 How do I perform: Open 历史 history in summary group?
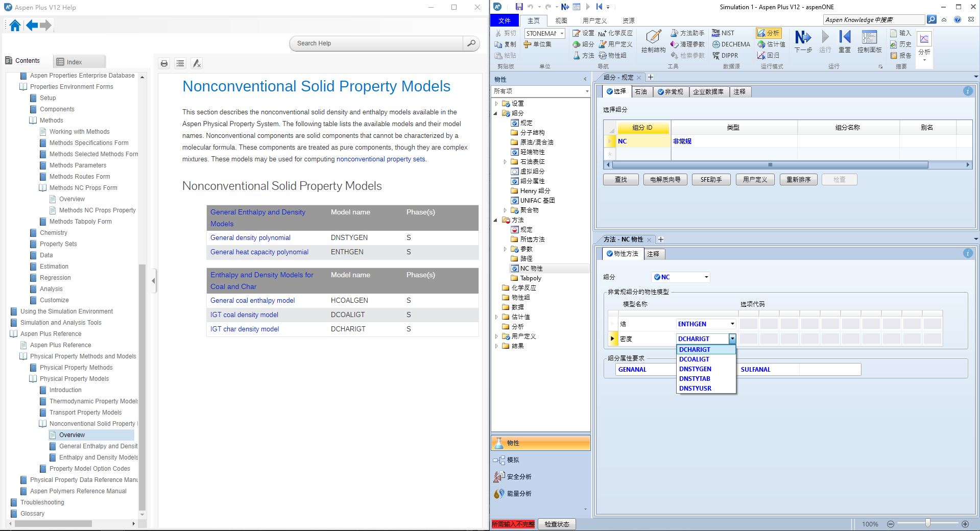click(901, 44)
